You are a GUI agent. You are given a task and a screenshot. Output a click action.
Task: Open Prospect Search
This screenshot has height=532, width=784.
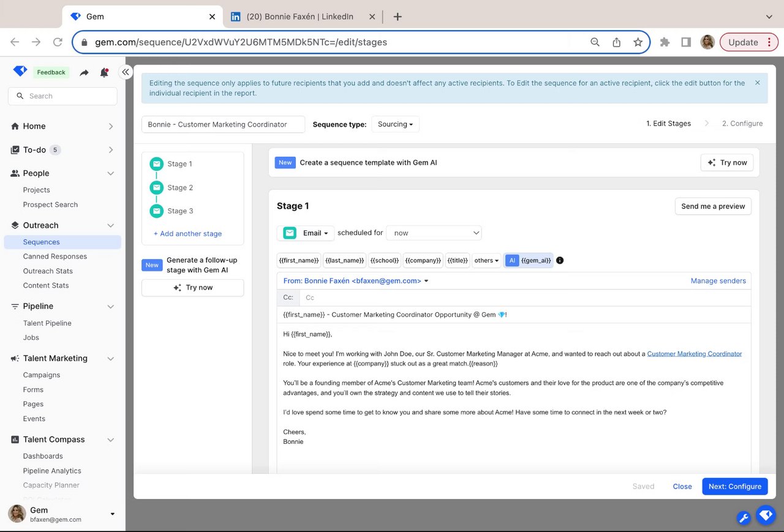[x=50, y=204]
